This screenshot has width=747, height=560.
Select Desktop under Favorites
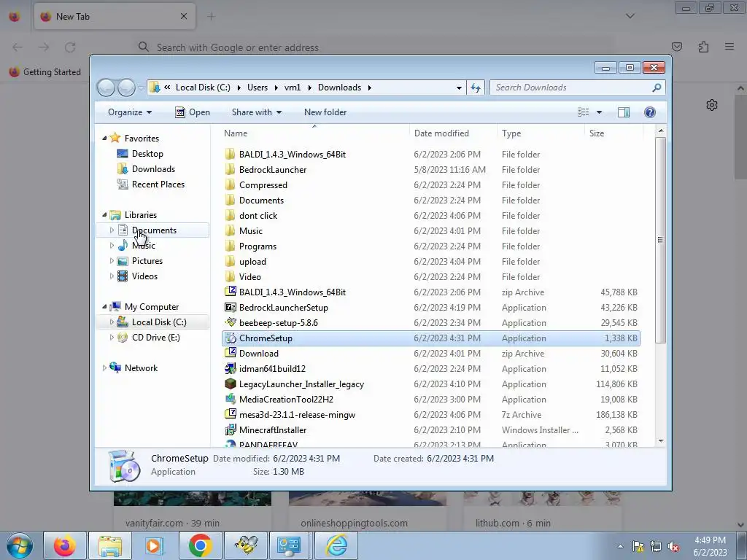tap(147, 154)
